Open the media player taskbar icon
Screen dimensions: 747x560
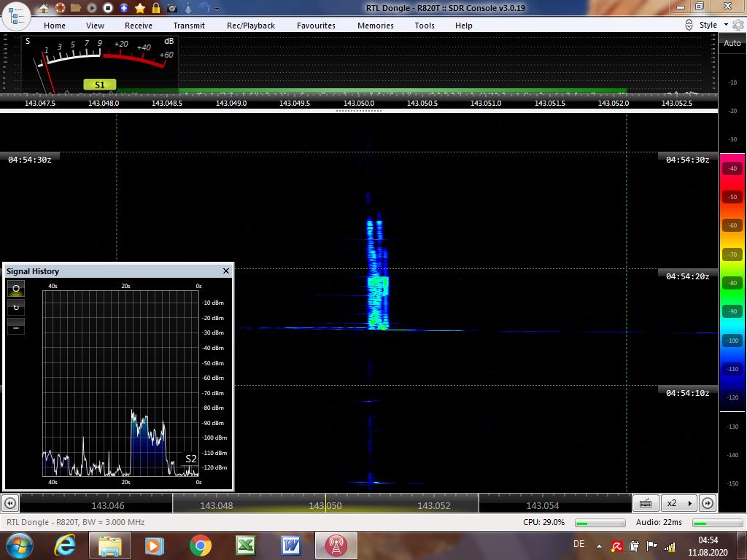[x=155, y=545]
